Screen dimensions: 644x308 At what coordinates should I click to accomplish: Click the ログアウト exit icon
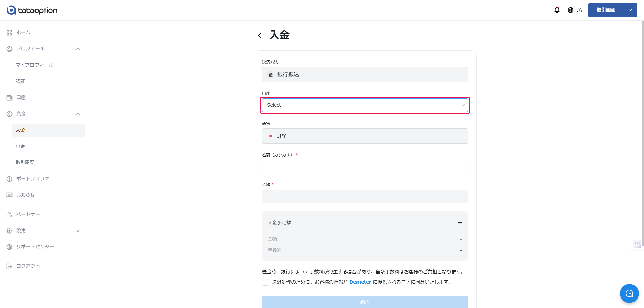pyautogui.click(x=9, y=266)
